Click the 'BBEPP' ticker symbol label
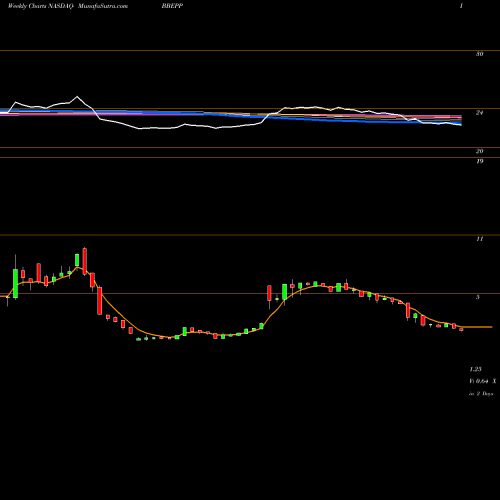Image resolution: width=500 pixels, height=500 pixels. (172, 6)
